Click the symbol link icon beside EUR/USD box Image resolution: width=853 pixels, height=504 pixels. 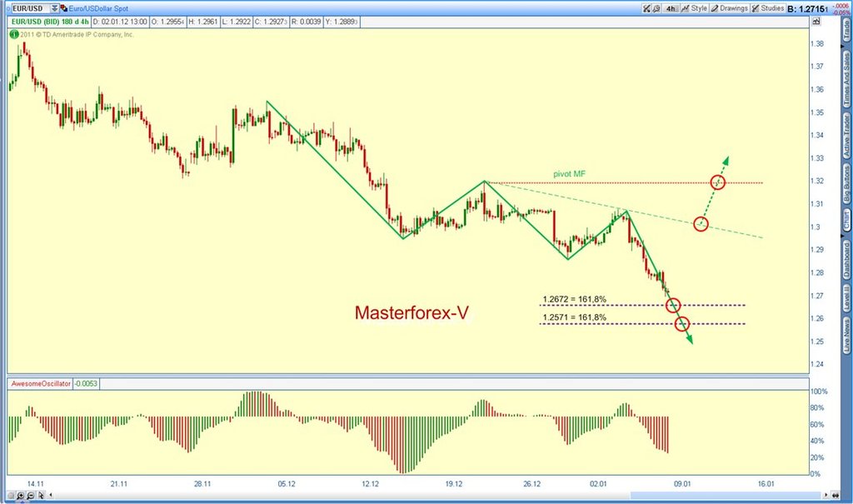pos(64,7)
